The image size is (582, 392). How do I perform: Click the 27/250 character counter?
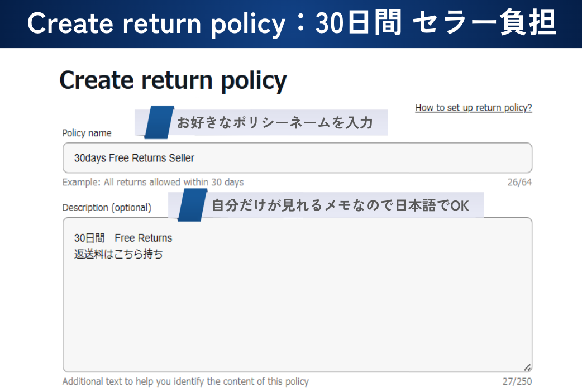coord(517,381)
